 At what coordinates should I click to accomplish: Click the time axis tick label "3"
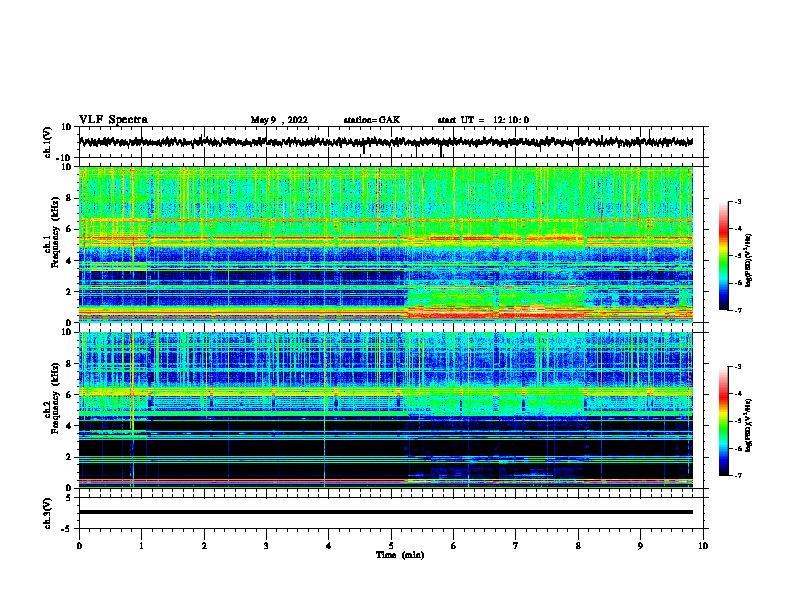(x=266, y=546)
